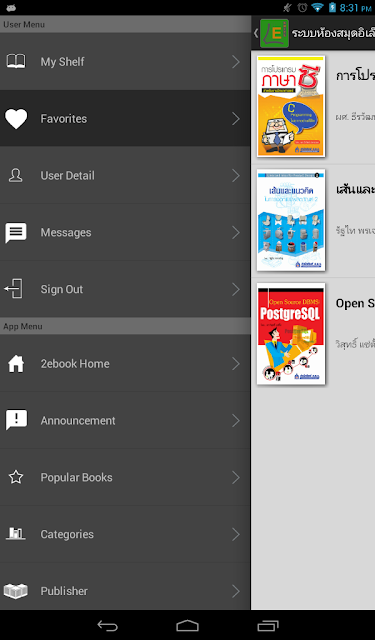Tap the Popular Books star icon

(x=16, y=477)
